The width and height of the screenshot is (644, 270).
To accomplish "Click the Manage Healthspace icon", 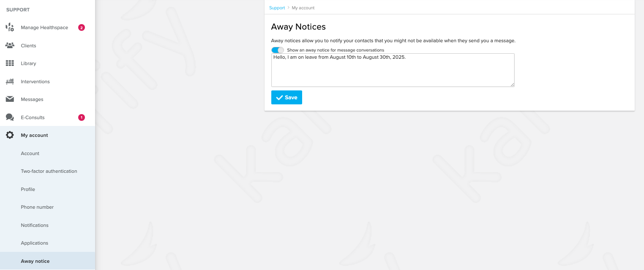I will [x=10, y=27].
